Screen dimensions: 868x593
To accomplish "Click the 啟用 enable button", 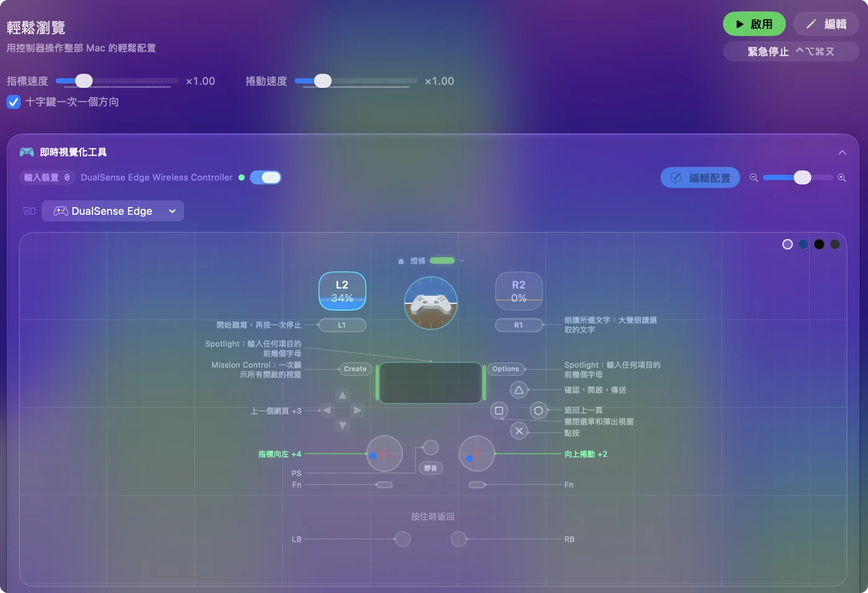I will point(754,24).
